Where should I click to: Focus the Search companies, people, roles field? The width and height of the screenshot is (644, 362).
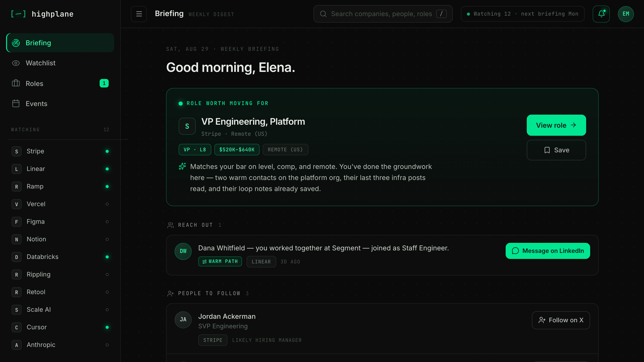point(383,14)
